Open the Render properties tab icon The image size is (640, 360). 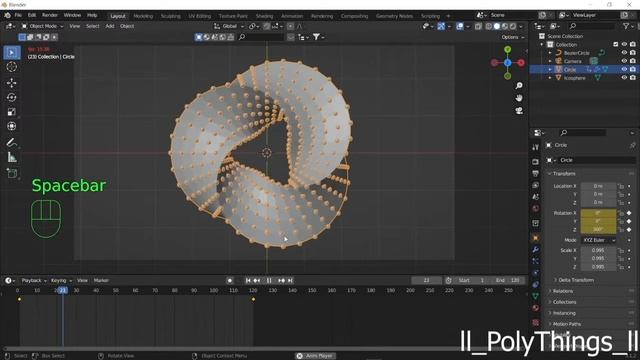[x=536, y=162]
